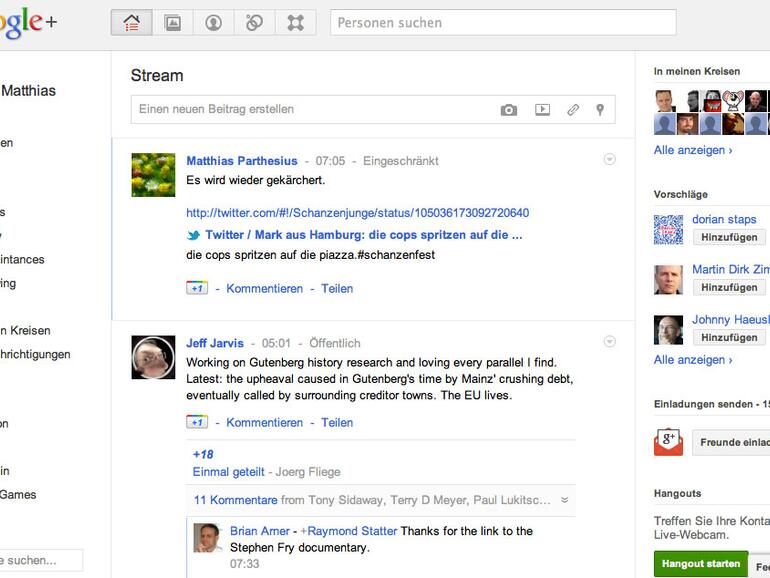The image size is (770, 578).
Task: Add a link using the link icon
Action: (x=573, y=110)
